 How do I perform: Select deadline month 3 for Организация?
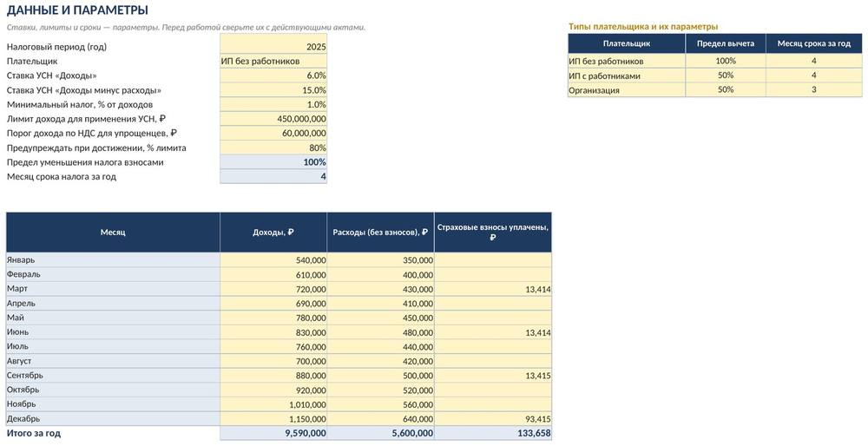[x=814, y=89]
